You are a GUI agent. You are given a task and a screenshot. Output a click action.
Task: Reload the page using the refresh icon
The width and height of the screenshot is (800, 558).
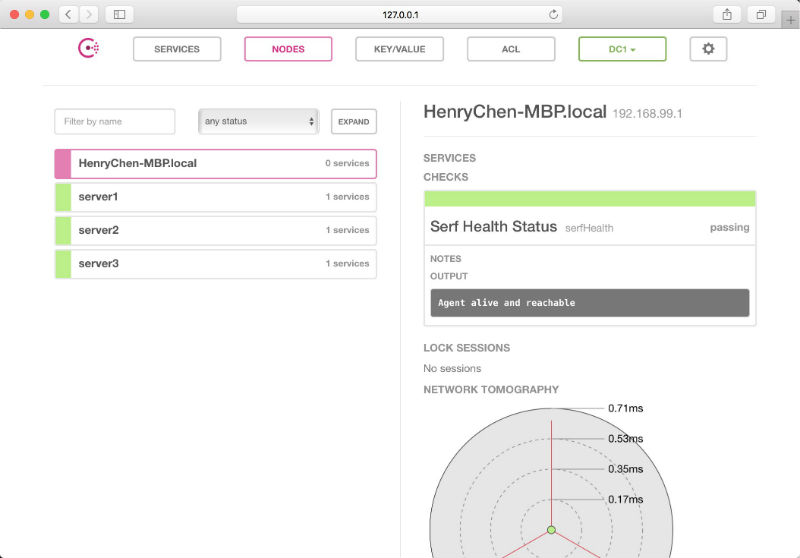point(553,14)
